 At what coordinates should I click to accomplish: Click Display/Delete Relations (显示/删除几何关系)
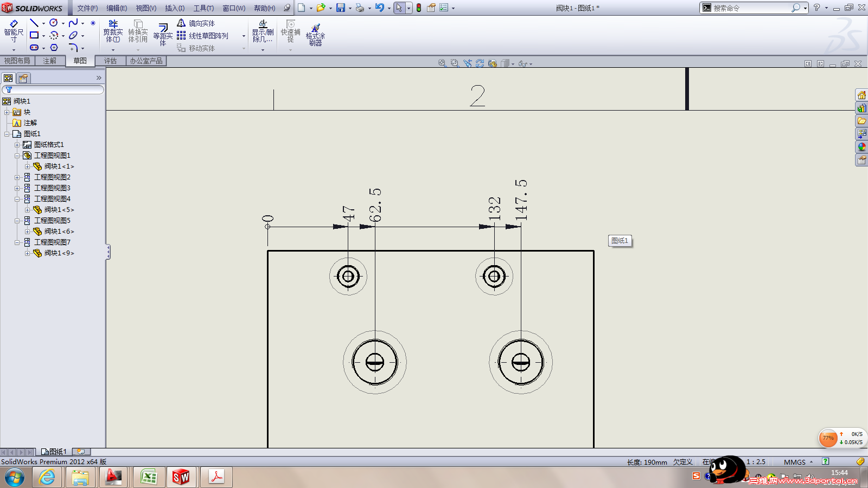pyautogui.click(x=263, y=31)
